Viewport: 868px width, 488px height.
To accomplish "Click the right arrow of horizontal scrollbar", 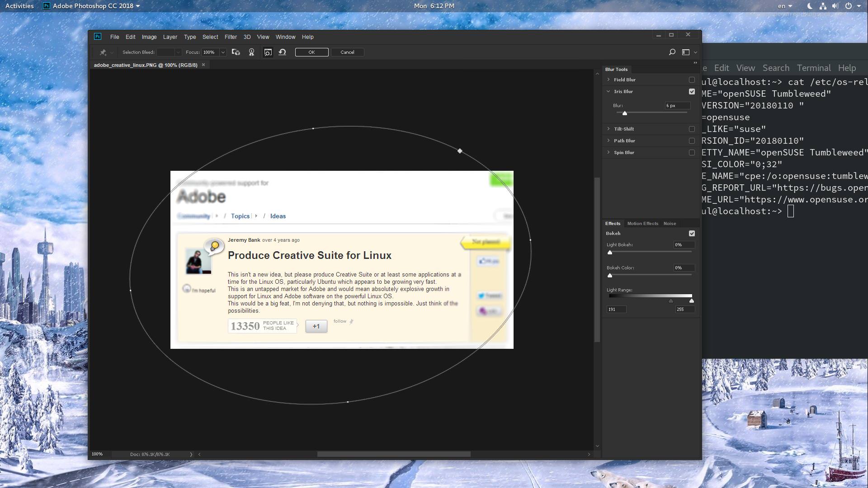I will (589, 454).
